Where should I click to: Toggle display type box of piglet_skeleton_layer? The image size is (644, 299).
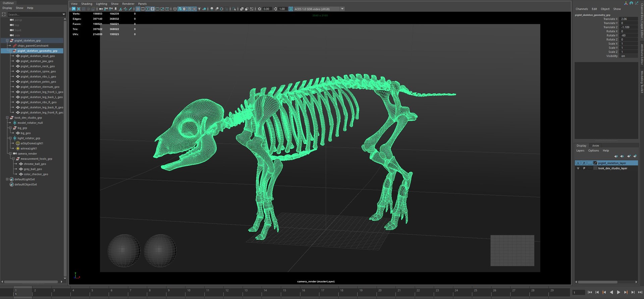coord(590,163)
